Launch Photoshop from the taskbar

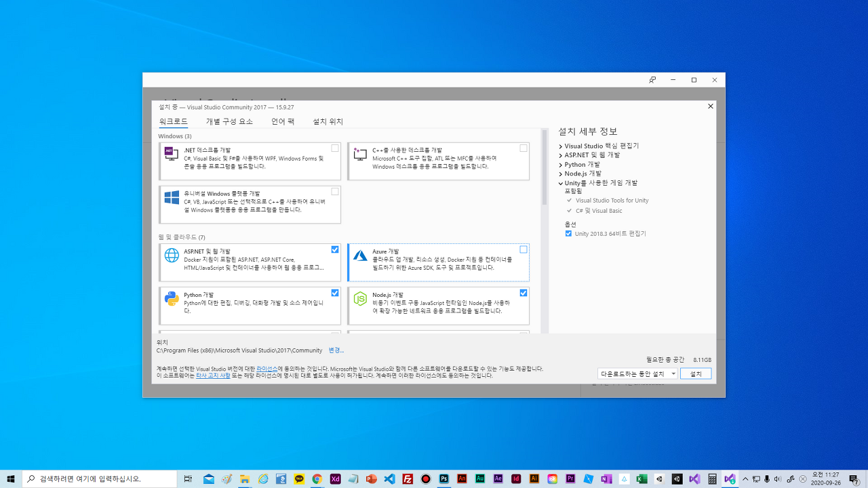point(444,479)
